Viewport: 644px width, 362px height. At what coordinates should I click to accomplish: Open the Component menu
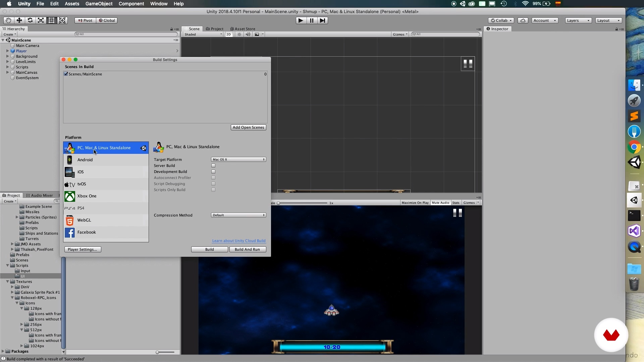point(131,4)
